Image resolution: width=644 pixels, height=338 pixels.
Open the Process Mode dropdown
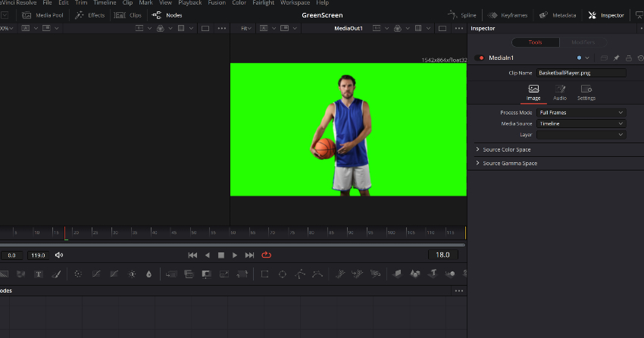pos(581,112)
